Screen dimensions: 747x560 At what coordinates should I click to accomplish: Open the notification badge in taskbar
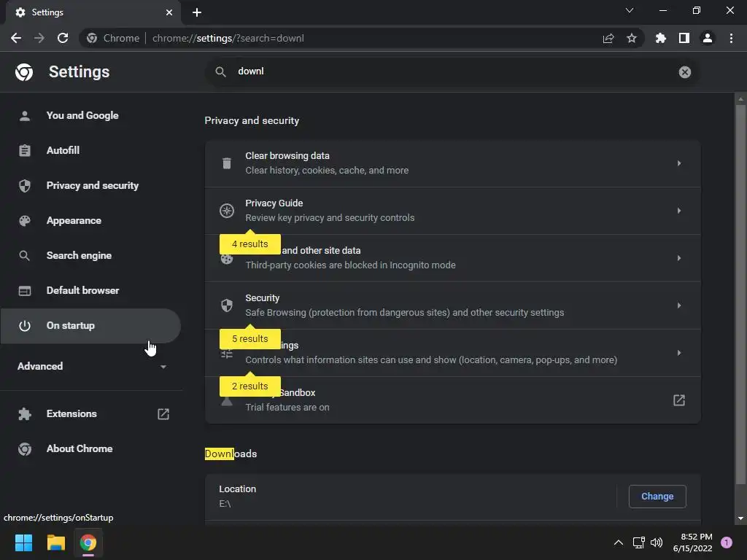(x=727, y=542)
